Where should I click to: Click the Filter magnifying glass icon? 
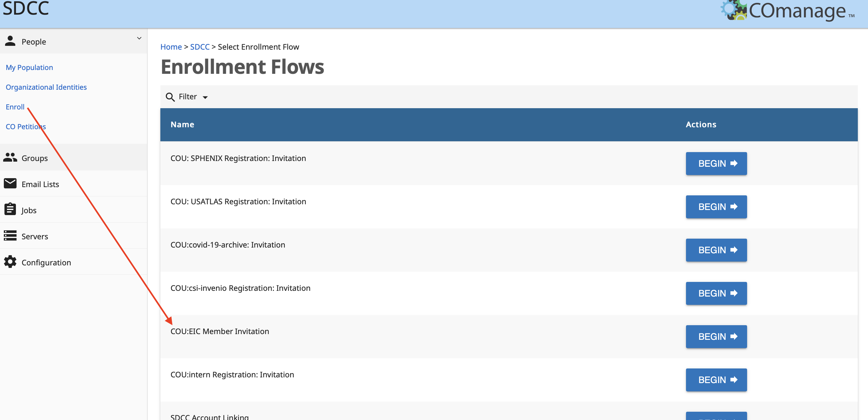point(170,97)
